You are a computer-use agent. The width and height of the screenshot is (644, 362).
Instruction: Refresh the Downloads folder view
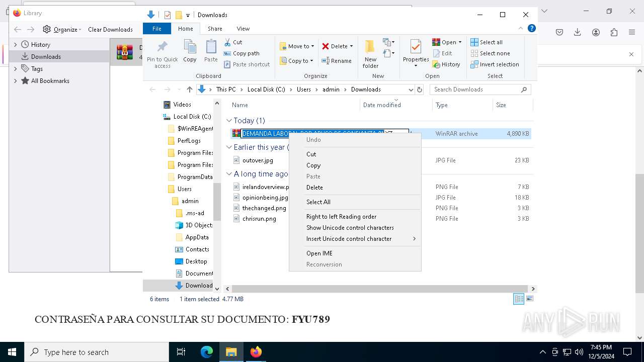point(420,89)
